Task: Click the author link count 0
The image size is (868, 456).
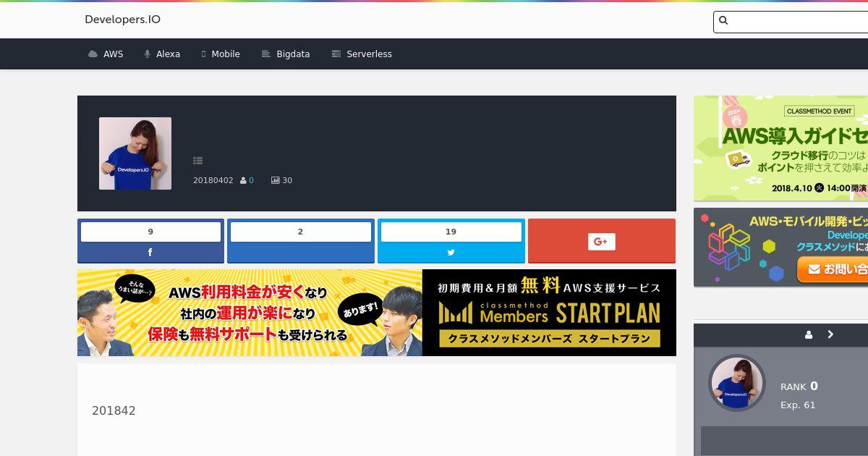Action: (x=251, y=180)
